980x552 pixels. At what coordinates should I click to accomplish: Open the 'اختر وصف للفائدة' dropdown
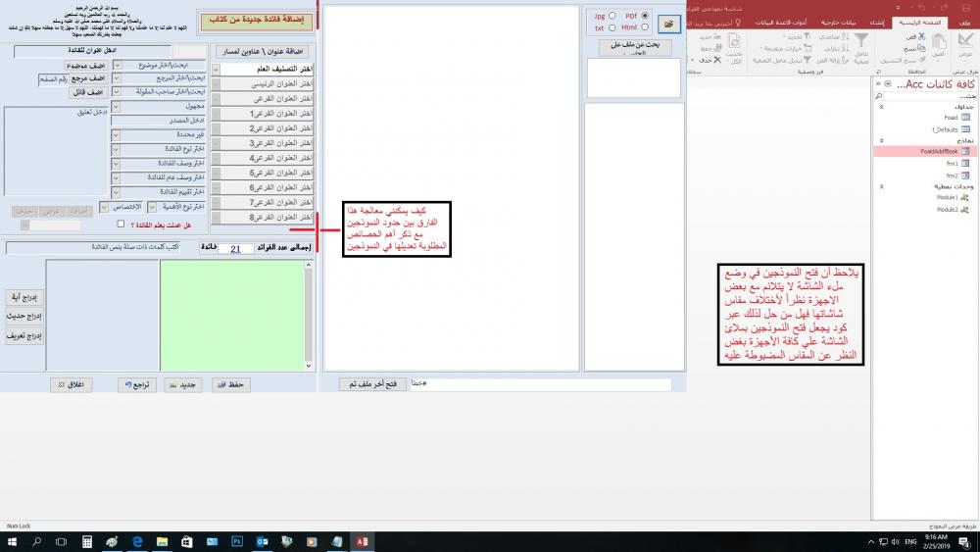(x=116, y=164)
